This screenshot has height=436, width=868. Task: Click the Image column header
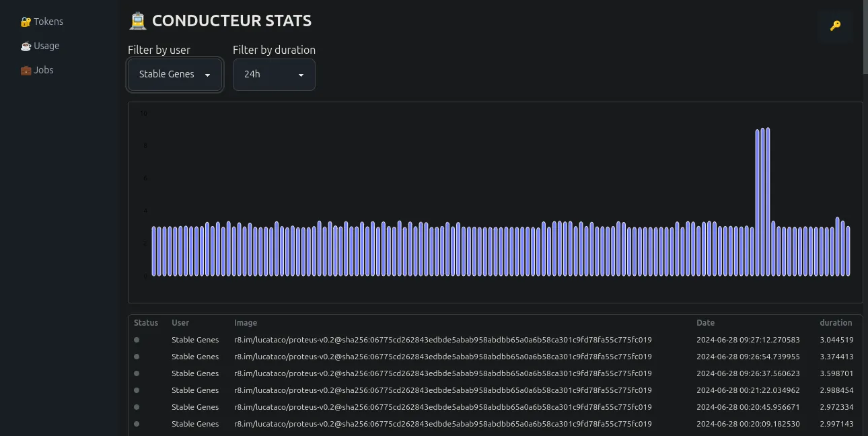tap(246, 323)
